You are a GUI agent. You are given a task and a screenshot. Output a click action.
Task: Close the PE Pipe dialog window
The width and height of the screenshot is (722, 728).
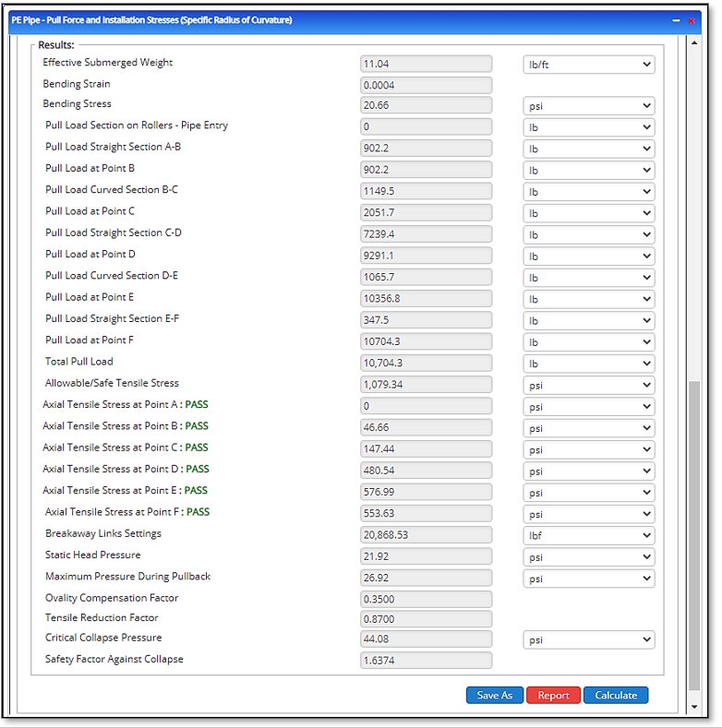(692, 19)
